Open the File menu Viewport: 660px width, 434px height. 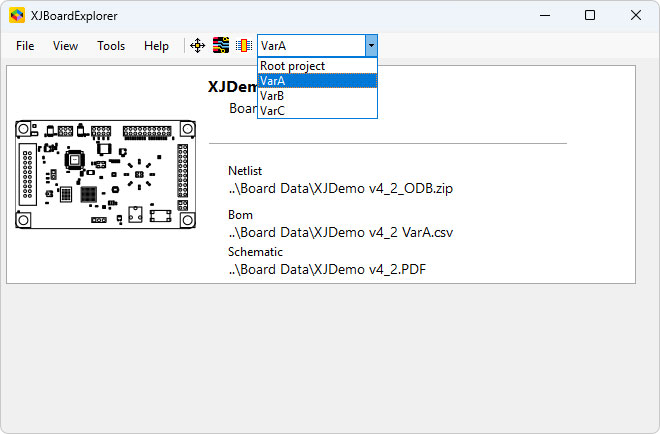point(25,45)
